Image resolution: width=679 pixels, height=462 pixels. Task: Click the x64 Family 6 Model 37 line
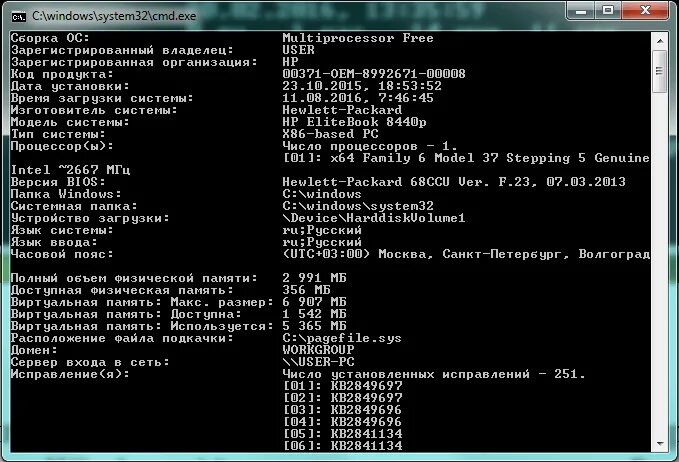coord(466,158)
